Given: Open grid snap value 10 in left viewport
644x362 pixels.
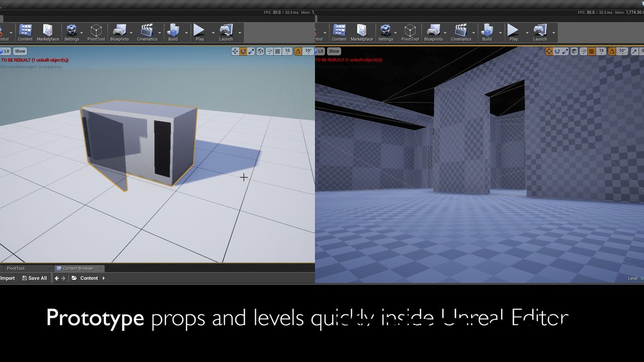Looking at the screenshot, I should pyautogui.click(x=287, y=51).
